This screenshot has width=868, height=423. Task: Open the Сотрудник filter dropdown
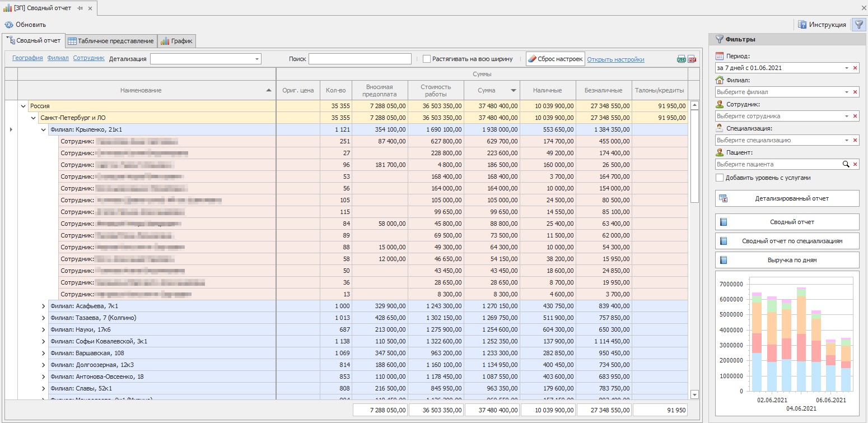(847, 116)
